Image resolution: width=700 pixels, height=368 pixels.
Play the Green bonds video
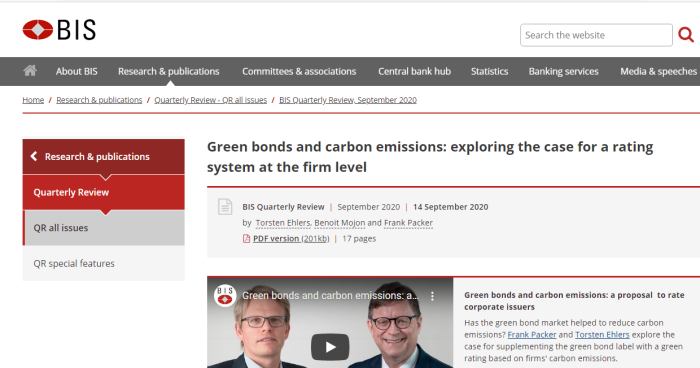click(x=330, y=347)
